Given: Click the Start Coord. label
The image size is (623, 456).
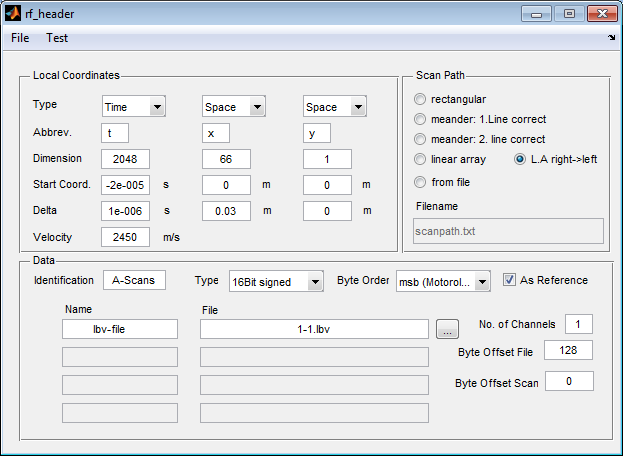Looking at the screenshot, I should pos(62,184).
